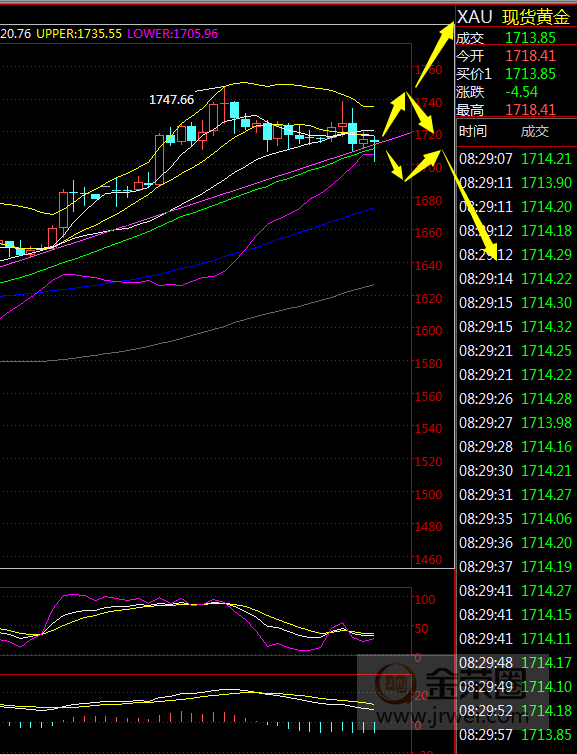The height and width of the screenshot is (754, 577).
Task: Select tick row 08:29:21 at 1714.22
Action: tap(515, 375)
